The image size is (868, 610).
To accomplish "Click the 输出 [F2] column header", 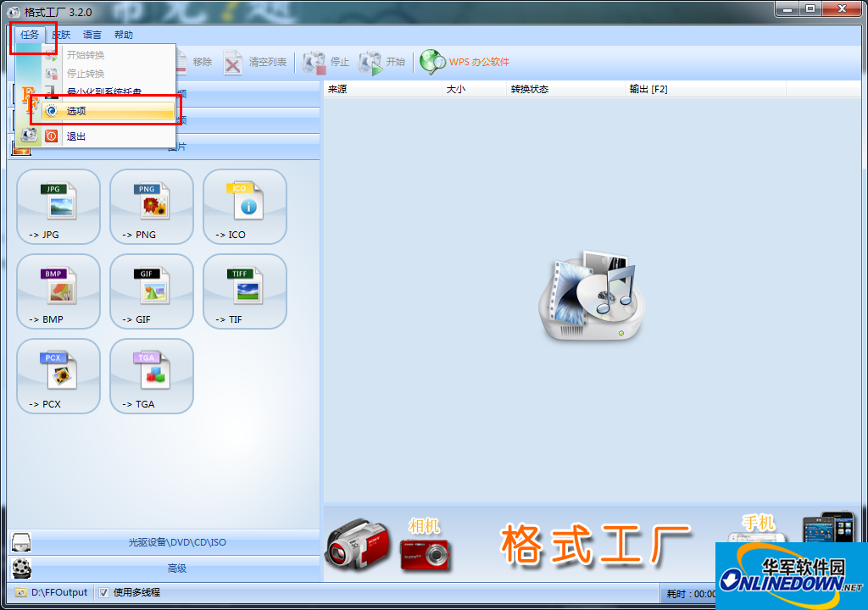I will 648,89.
